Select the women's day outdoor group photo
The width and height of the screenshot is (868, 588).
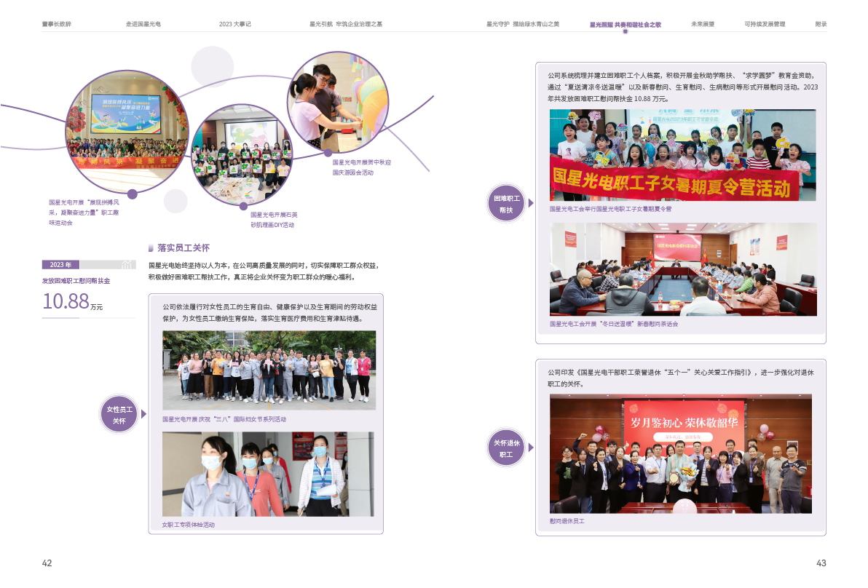[x=269, y=370]
